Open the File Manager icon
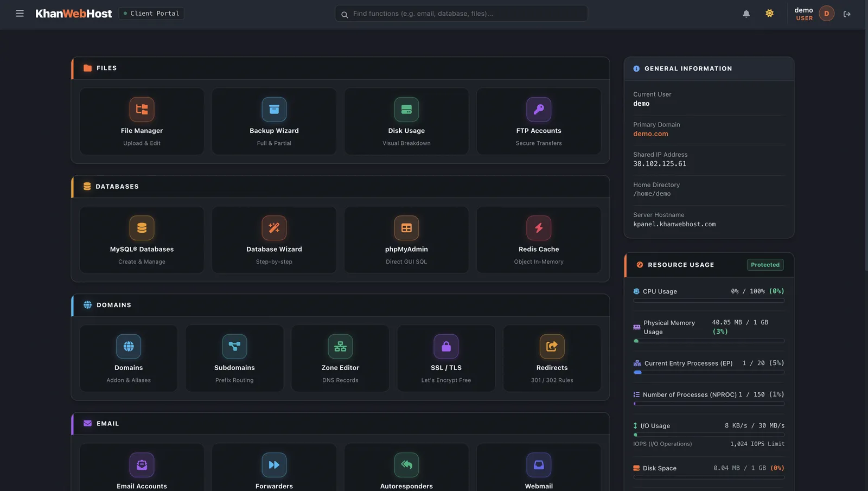Viewport: 868px width, 491px height. [142, 109]
